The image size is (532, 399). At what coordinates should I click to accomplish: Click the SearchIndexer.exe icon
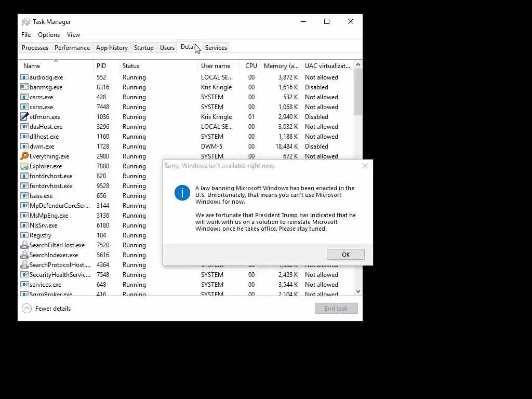24,255
